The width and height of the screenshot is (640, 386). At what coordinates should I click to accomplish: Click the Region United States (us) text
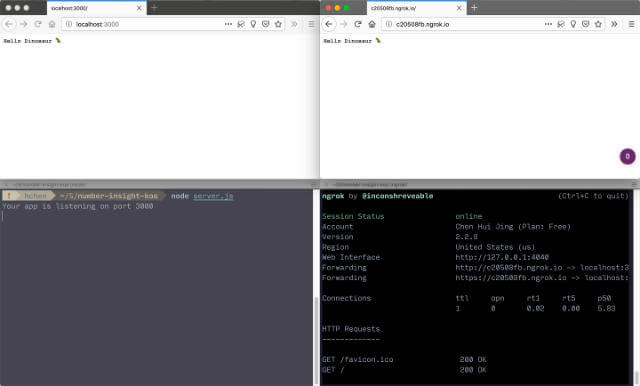click(x=495, y=247)
